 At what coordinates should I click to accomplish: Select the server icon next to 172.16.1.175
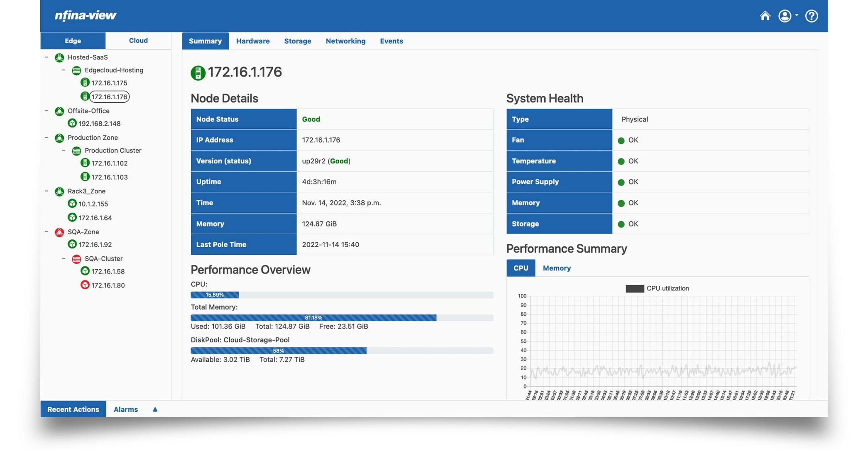tap(85, 82)
